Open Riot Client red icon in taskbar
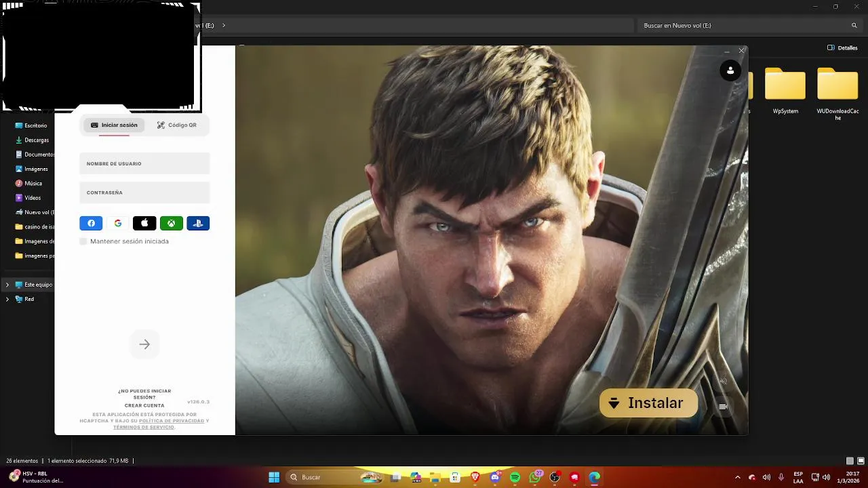 click(574, 477)
